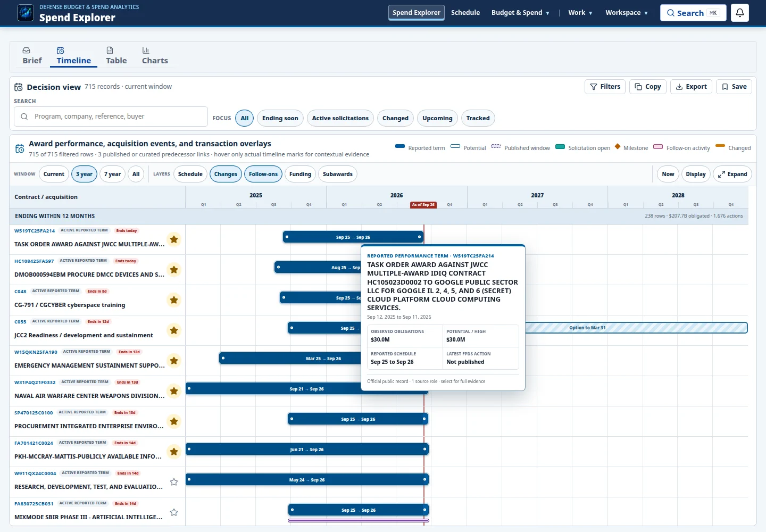Click the Export button
Screen dimensions: 766x532
(692, 87)
